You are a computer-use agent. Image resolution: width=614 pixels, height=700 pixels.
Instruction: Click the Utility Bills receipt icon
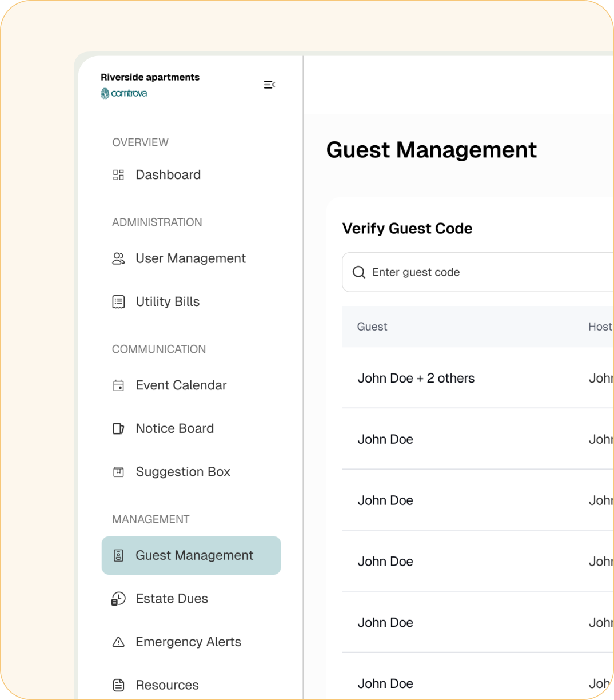click(x=118, y=302)
